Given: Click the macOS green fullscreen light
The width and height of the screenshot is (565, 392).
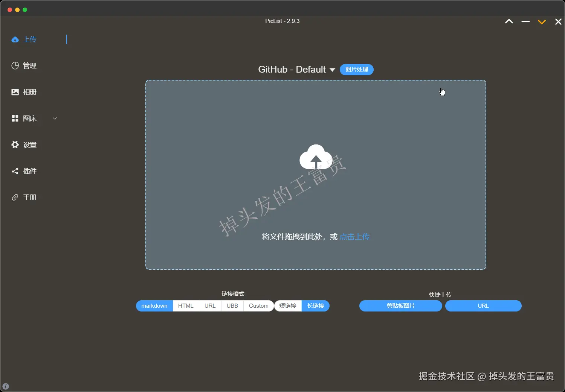Looking at the screenshot, I should click(25, 10).
